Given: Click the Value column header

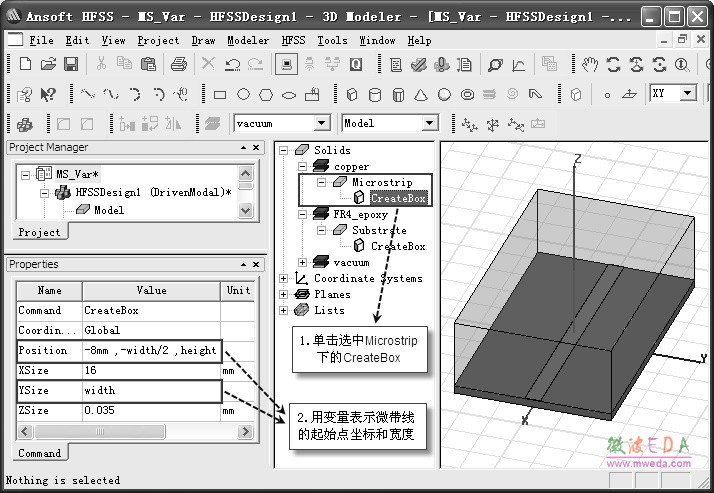Looking at the screenshot, I should (x=151, y=290).
